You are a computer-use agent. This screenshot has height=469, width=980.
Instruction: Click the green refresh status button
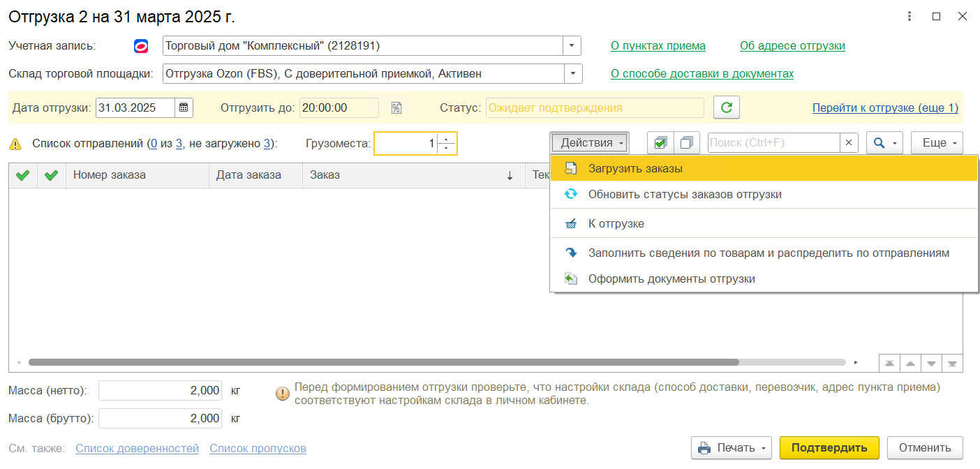pos(726,107)
